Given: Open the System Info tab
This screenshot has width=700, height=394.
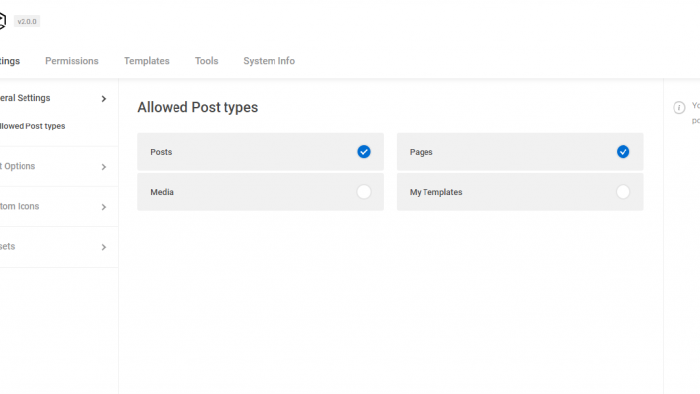Looking at the screenshot, I should [x=269, y=61].
